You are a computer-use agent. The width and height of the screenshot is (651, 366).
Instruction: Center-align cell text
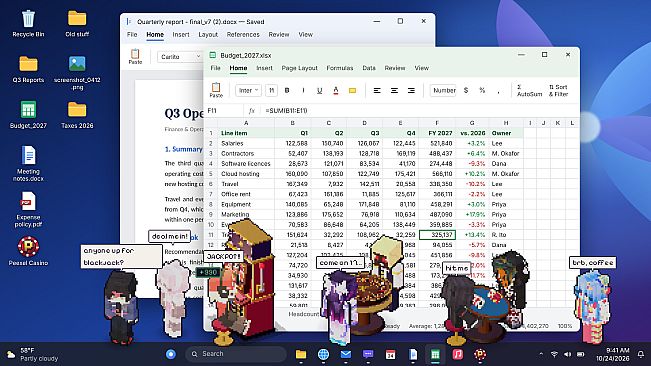click(394, 90)
